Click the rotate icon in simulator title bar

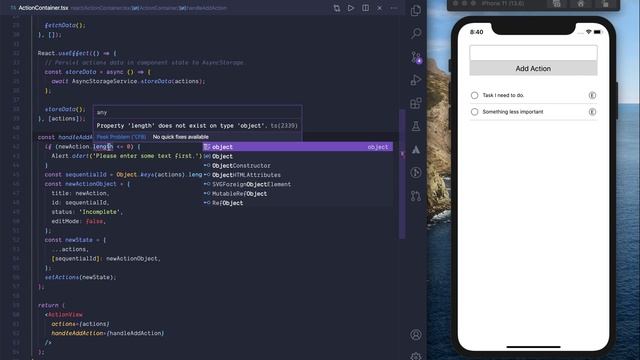coord(605,4)
